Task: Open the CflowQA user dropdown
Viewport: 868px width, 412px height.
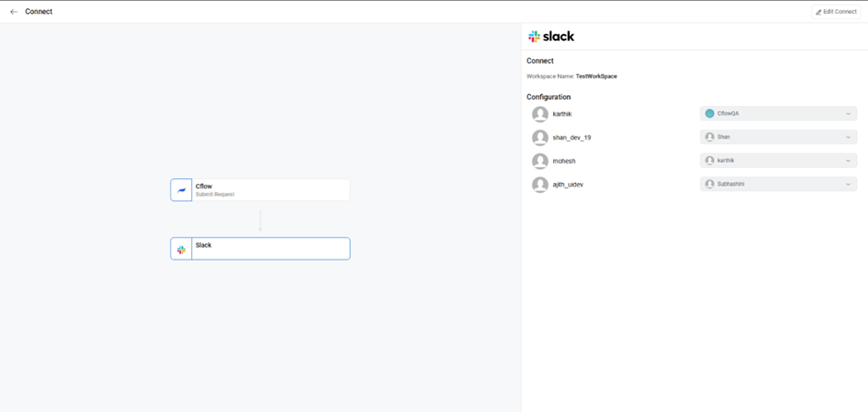Action: [x=778, y=114]
